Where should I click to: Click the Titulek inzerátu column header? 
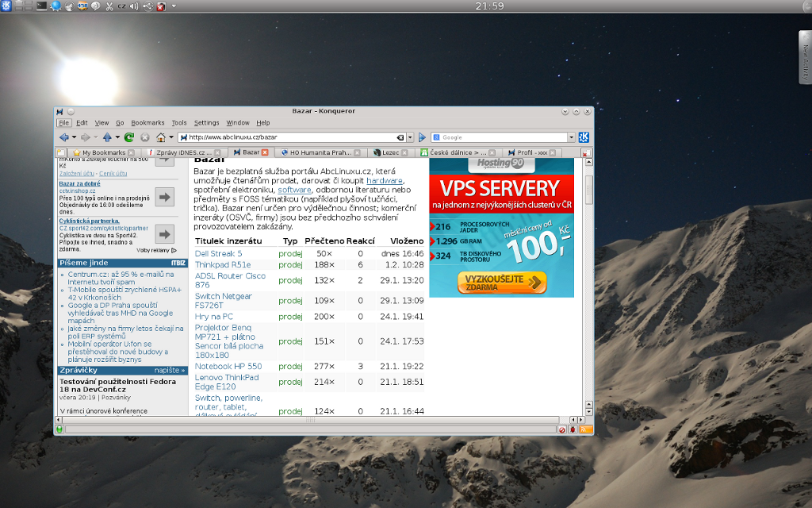coord(228,241)
